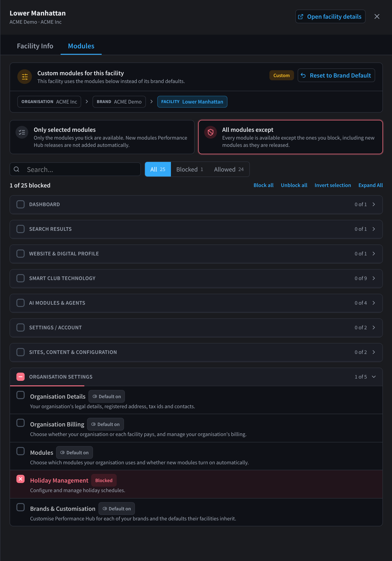Tick the Dashboard group checkbox

[x=21, y=204]
